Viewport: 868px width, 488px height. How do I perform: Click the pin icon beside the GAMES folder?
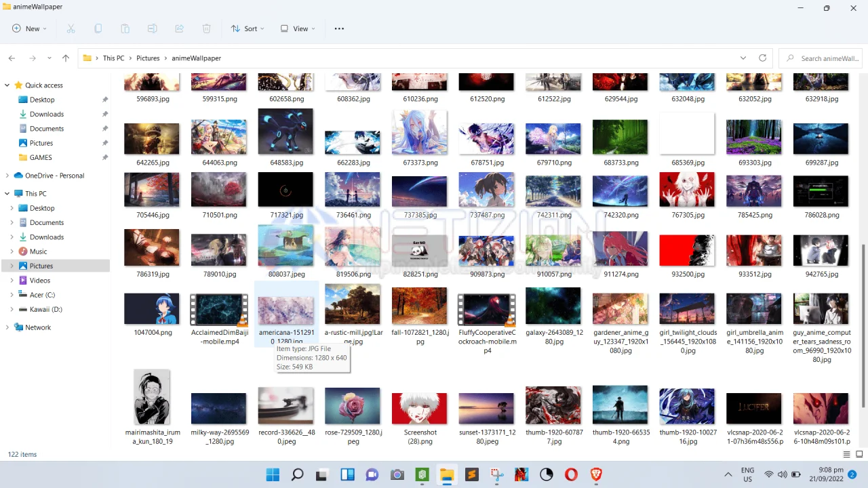pos(105,157)
